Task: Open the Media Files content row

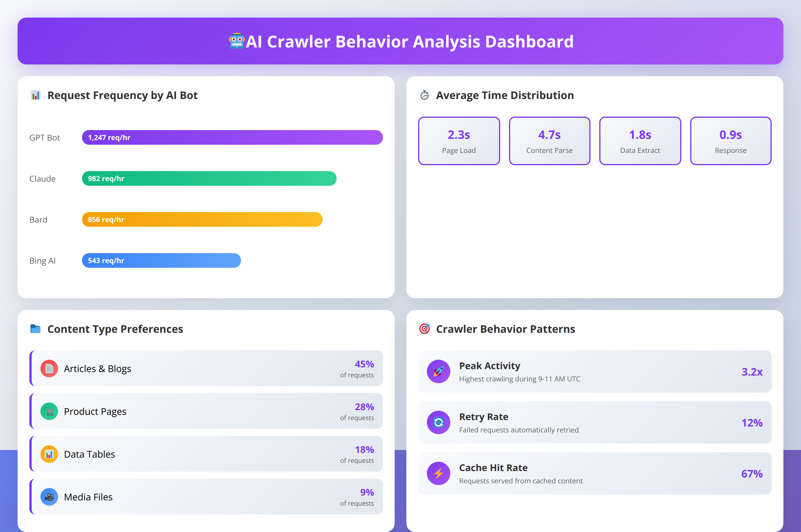Action: tap(206, 497)
